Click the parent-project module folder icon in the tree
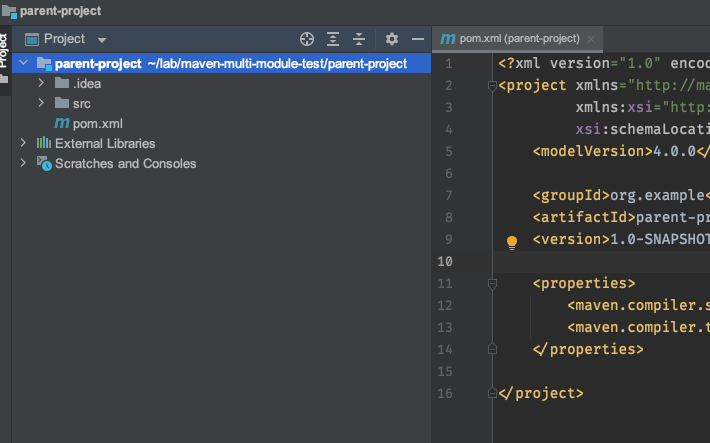 (x=44, y=63)
